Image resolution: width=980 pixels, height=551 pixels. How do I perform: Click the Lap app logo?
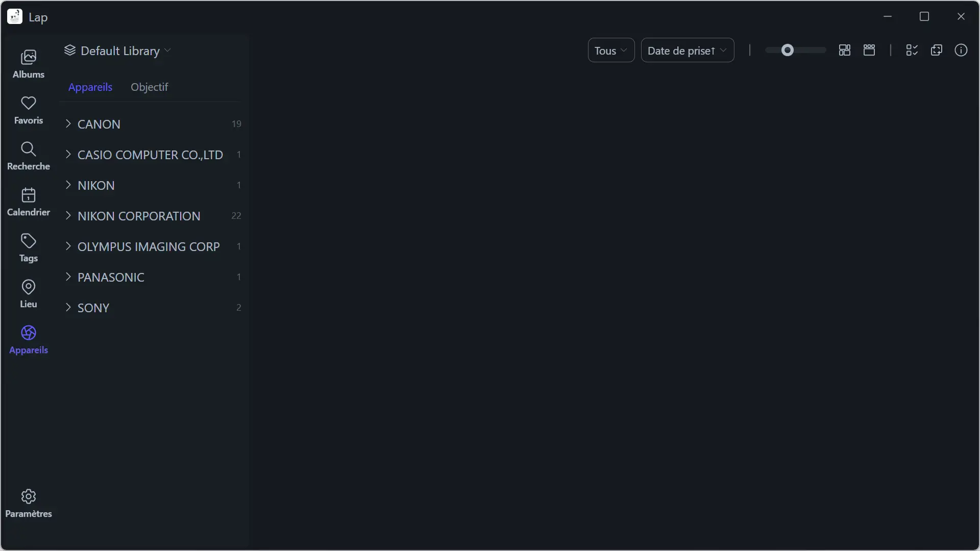click(15, 17)
